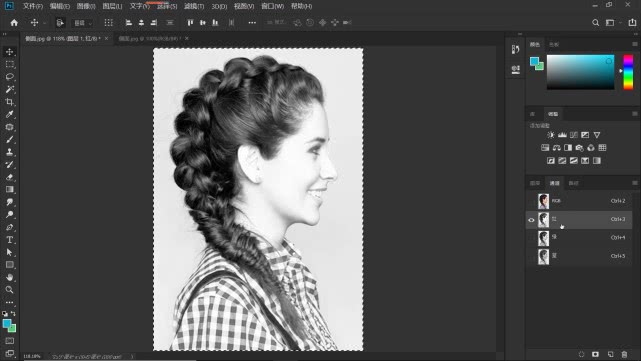Open the Auto-Select layer/group dropdown
641x361 pixels.
(x=83, y=23)
